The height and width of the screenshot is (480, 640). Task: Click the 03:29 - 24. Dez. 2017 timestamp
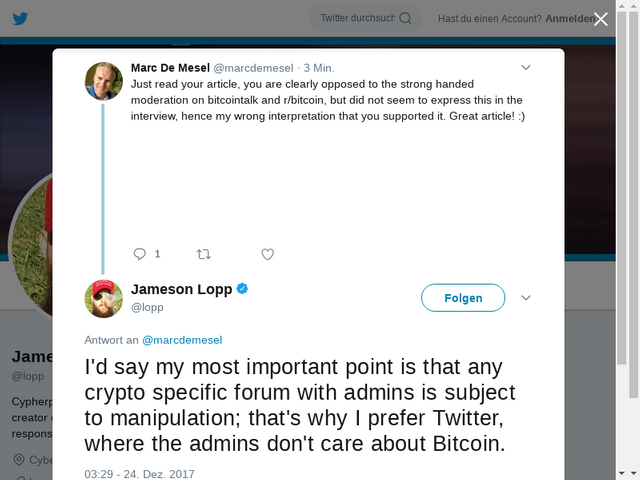point(140,473)
